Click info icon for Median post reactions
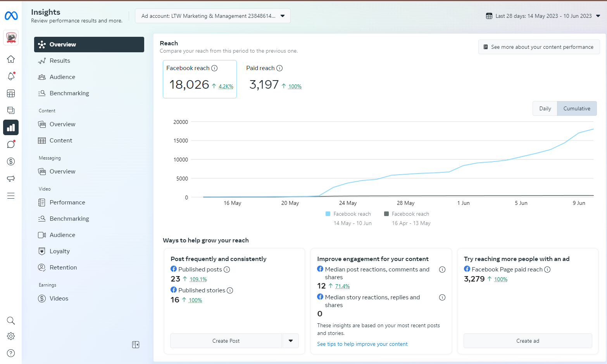This screenshot has height=364, width=607. click(x=442, y=270)
